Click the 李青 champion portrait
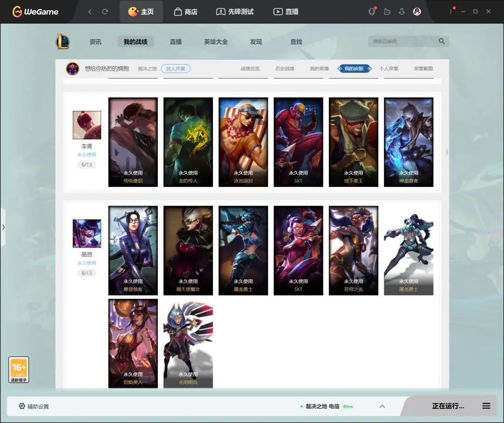The width and height of the screenshot is (504, 423). 87,125
